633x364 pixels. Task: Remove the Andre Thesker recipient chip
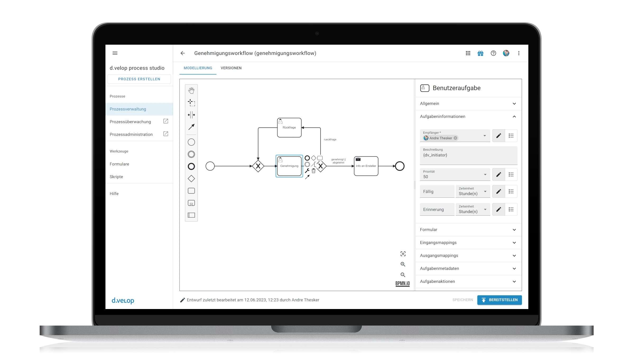(455, 138)
